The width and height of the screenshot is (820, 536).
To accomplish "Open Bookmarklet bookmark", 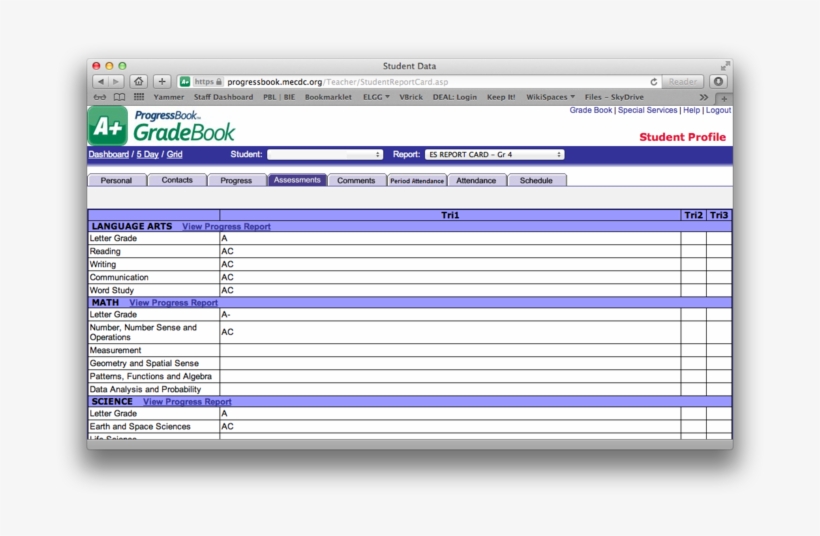I will [328, 97].
